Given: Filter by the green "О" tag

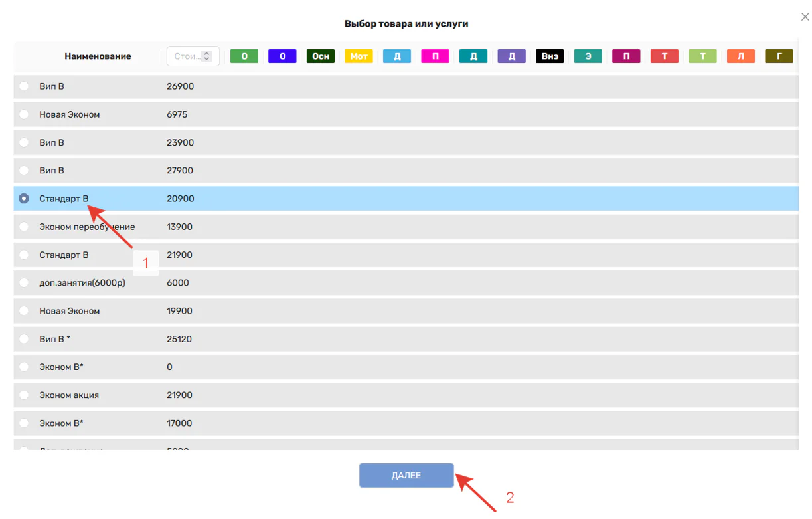Looking at the screenshot, I should tap(244, 56).
